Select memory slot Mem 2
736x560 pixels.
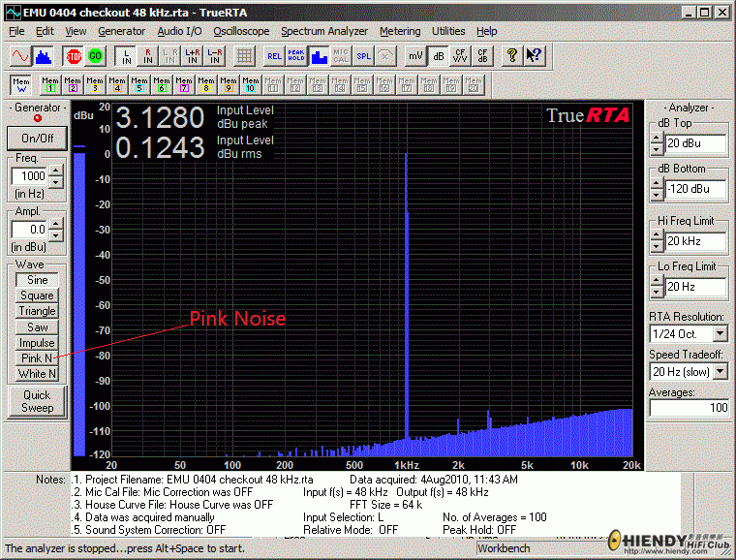[73, 85]
